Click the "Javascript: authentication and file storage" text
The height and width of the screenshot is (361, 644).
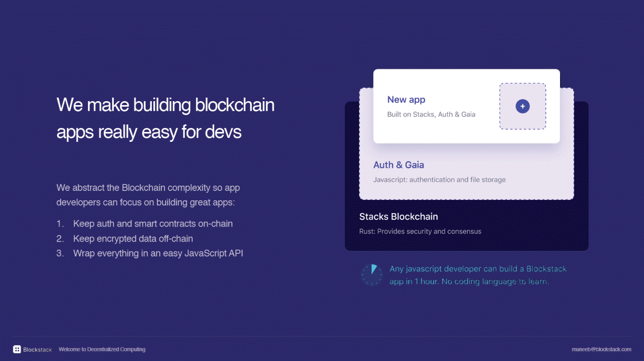tap(439, 180)
